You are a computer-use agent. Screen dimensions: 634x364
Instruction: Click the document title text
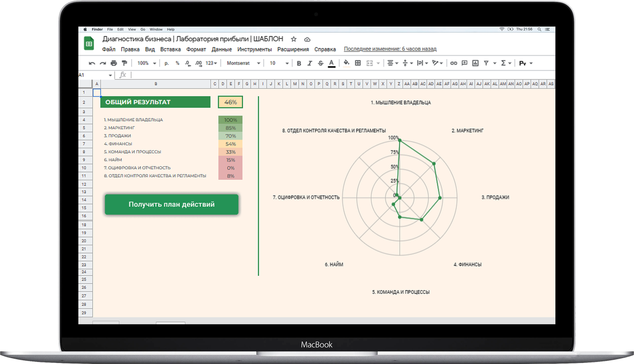coord(193,39)
